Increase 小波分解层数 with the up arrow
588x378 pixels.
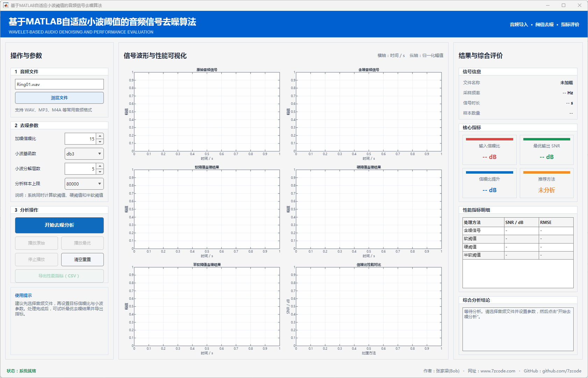coord(100,166)
